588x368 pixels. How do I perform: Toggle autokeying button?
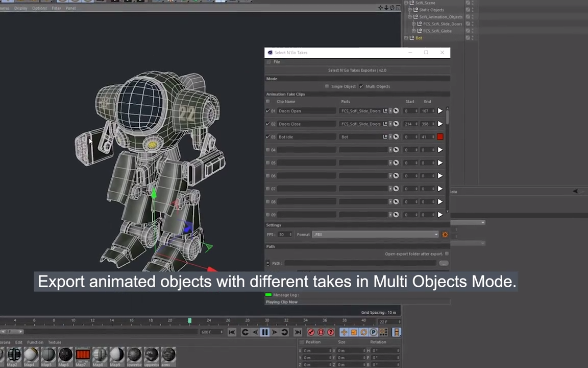(x=321, y=332)
